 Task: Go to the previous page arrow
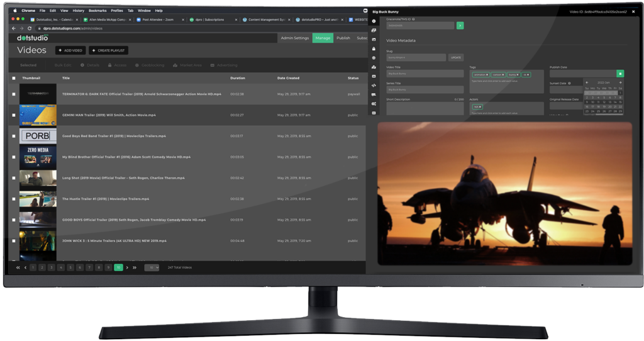(25, 267)
